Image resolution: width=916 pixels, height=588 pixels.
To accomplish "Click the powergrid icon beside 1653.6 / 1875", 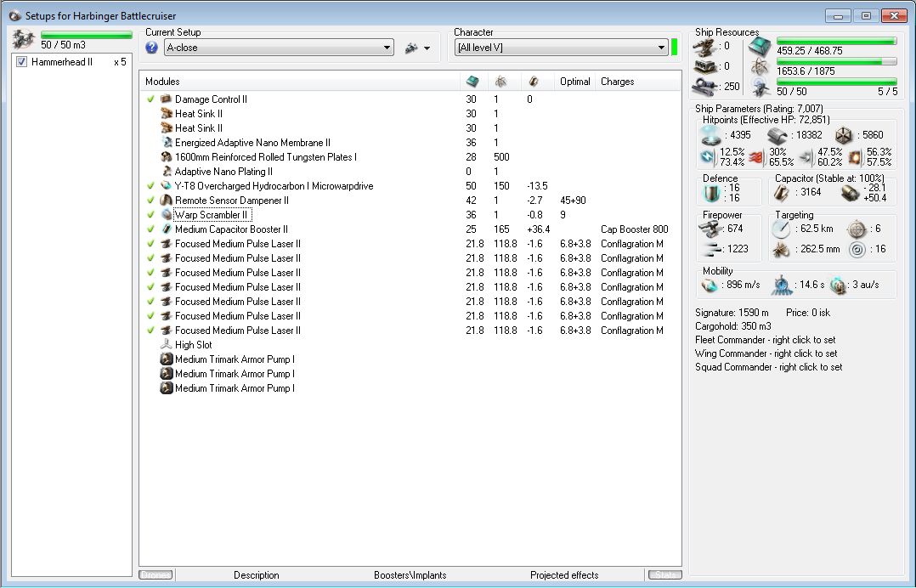I will tap(760, 66).
